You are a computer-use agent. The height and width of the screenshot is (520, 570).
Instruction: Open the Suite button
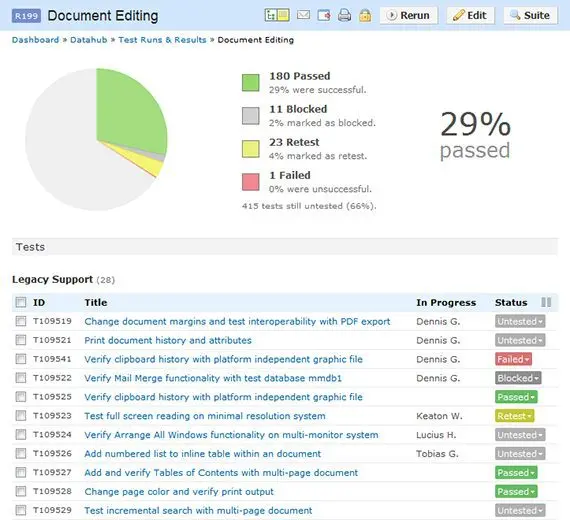coord(530,15)
